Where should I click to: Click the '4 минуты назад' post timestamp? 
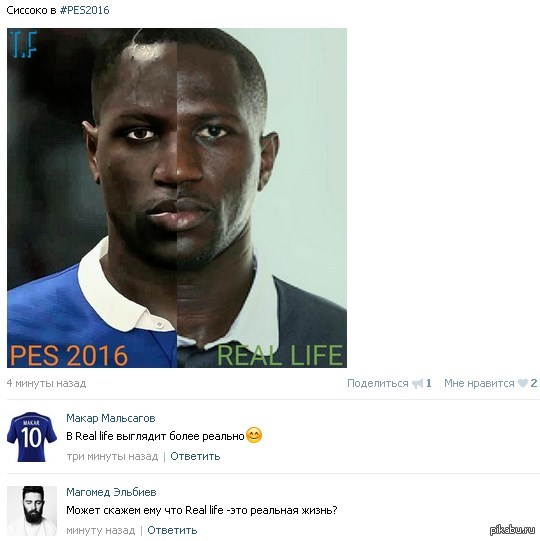coord(46,383)
